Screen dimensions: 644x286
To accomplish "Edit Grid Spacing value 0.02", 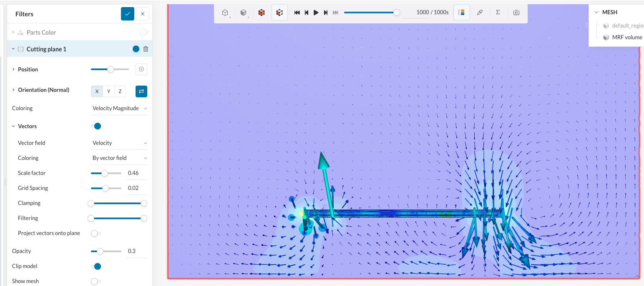I will (137, 188).
